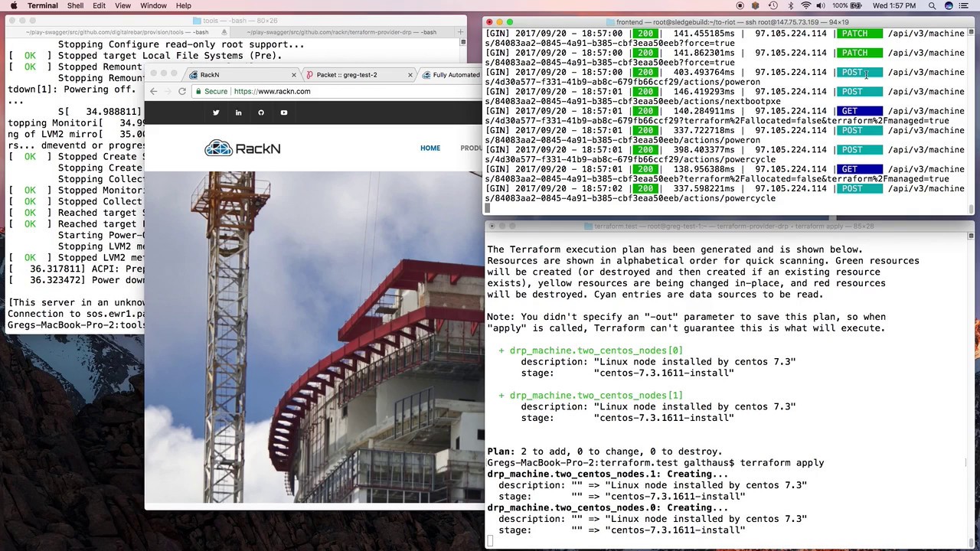This screenshot has width=980, height=551.
Task: Click the HOME navigation link
Action: [x=430, y=148]
